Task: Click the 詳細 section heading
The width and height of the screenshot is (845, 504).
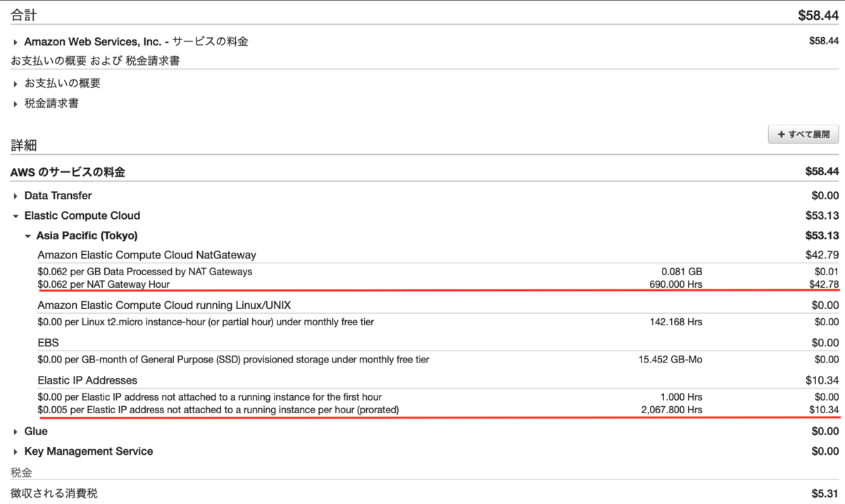Action: 24,146
